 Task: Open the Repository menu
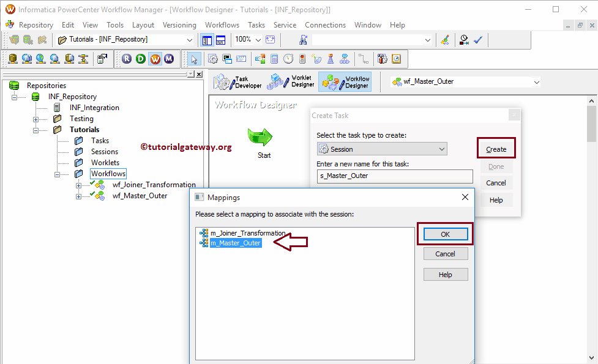pyautogui.click(x=36, y=24)
